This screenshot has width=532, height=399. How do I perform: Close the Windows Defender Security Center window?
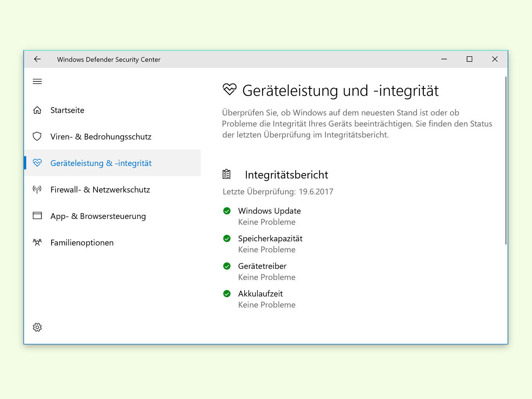pyautogui.click(x=495, y=59)
